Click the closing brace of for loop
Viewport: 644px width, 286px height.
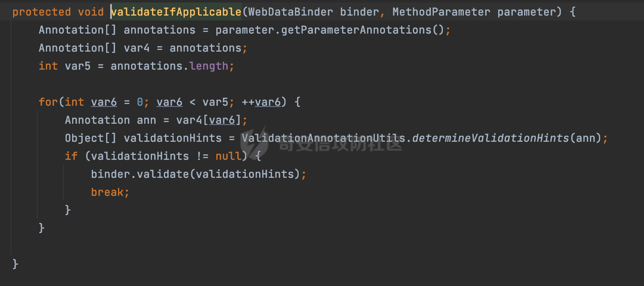tap(41, 228)
